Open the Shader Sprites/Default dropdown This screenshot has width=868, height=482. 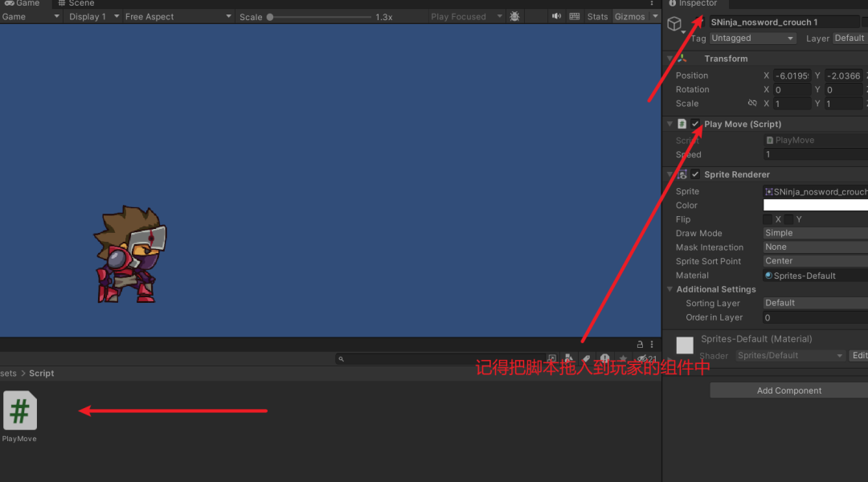click(791, 355)
